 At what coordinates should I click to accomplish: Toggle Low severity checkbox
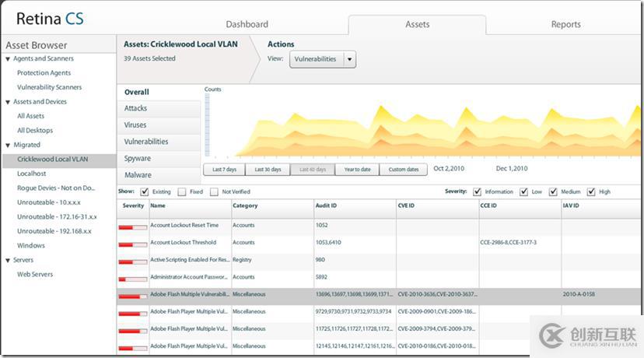(x=523, y=192)
